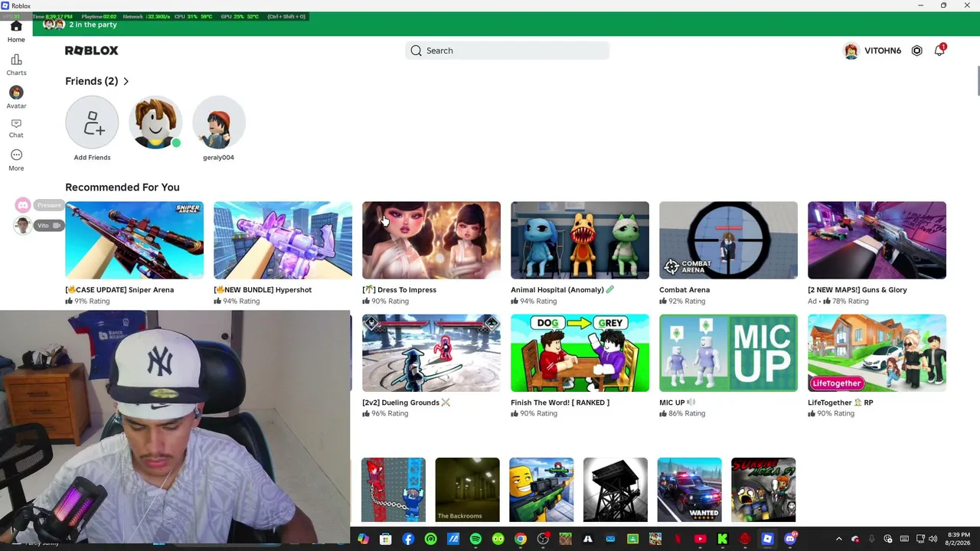Click the '[CASE UPDATE] Sniper Arena' title
This screenshot has width=980, height=551.
tap(119, 290)
